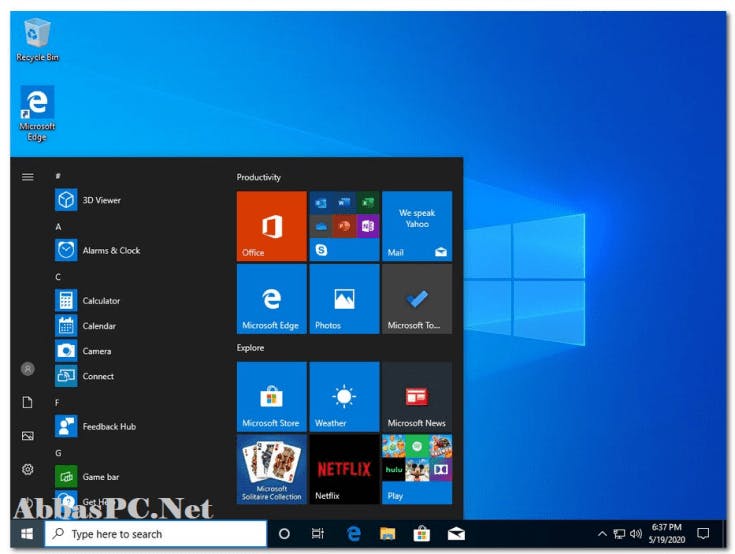Open Calendar from the app list

tap(134, 326)
